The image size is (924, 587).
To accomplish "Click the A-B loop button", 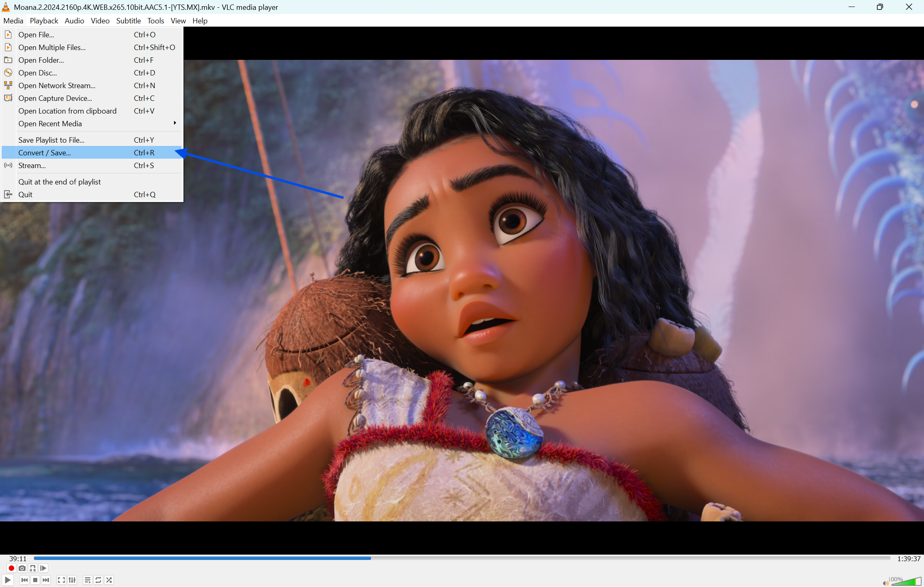I will click(33, 568).
